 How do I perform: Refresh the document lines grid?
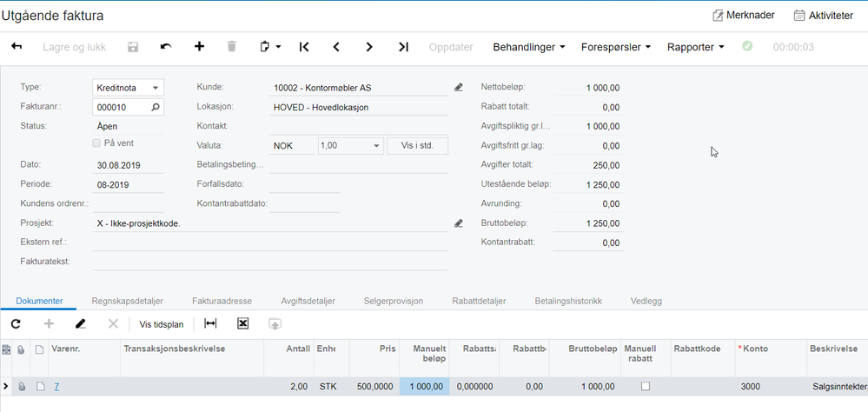coord(16,324)
